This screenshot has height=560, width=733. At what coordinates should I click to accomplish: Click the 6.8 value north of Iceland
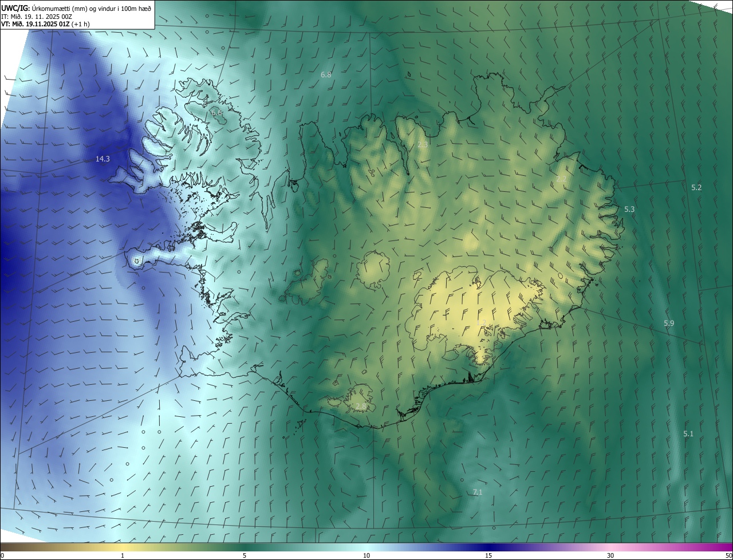[x=326, y=74]
